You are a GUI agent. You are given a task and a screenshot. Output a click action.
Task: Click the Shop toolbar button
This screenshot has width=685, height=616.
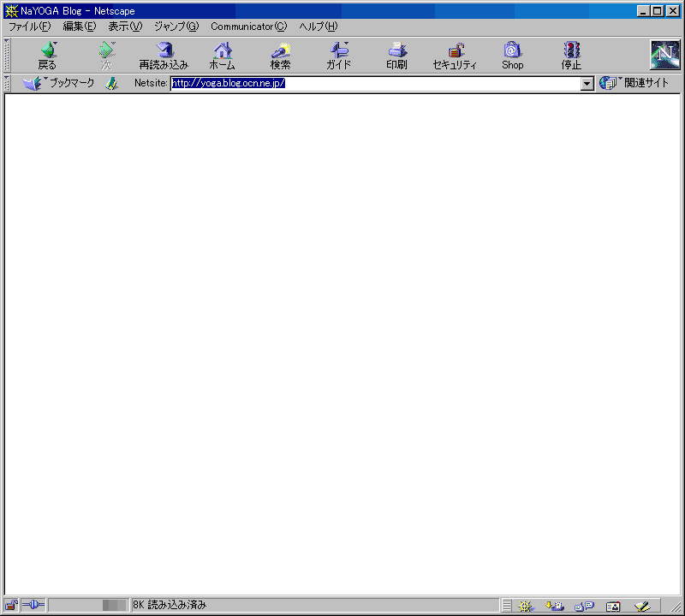[x=512, y=56]
